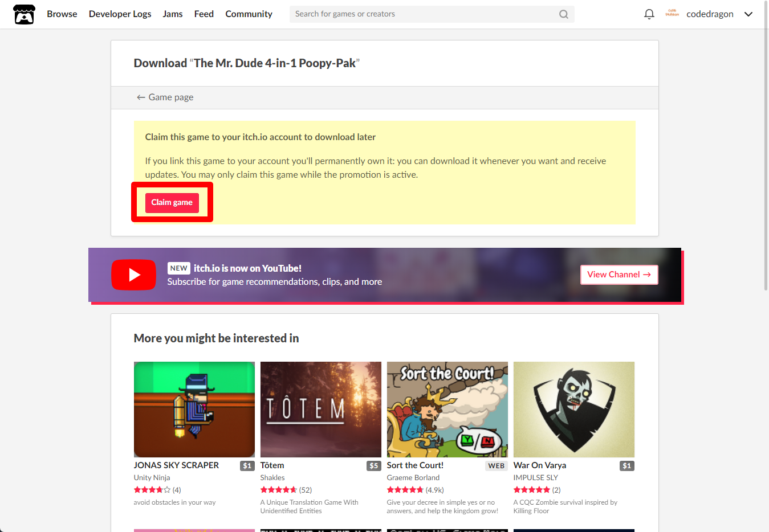
Task: Click the star rating of Sort the Court!
Action: [405, 490]
